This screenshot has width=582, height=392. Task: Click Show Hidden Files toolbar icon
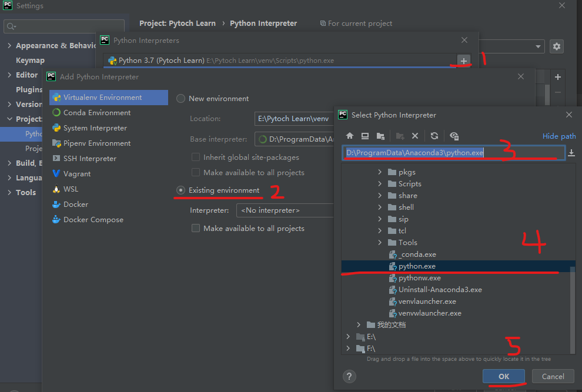pos(454,136)
